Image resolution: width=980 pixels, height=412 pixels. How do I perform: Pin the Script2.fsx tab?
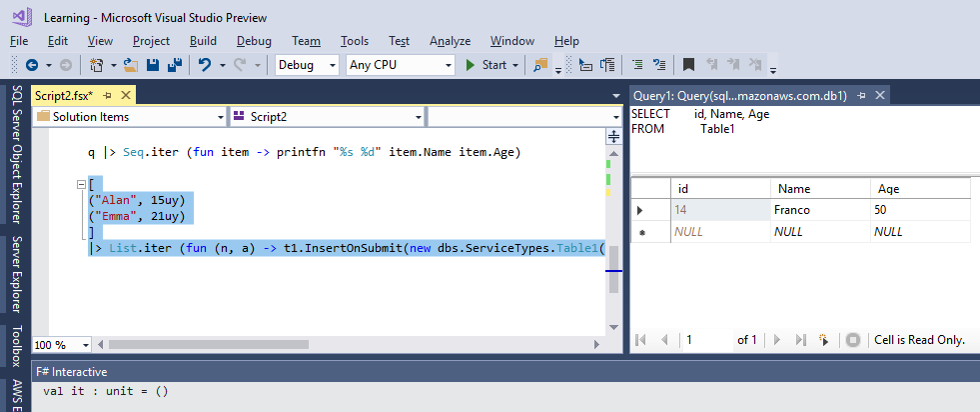tap(107, 96)
